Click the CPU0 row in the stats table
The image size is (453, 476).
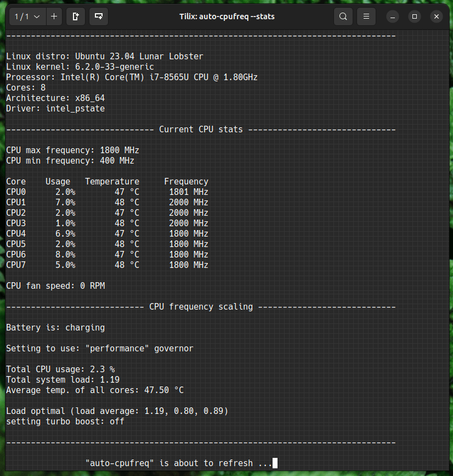[x=107, y=192]
